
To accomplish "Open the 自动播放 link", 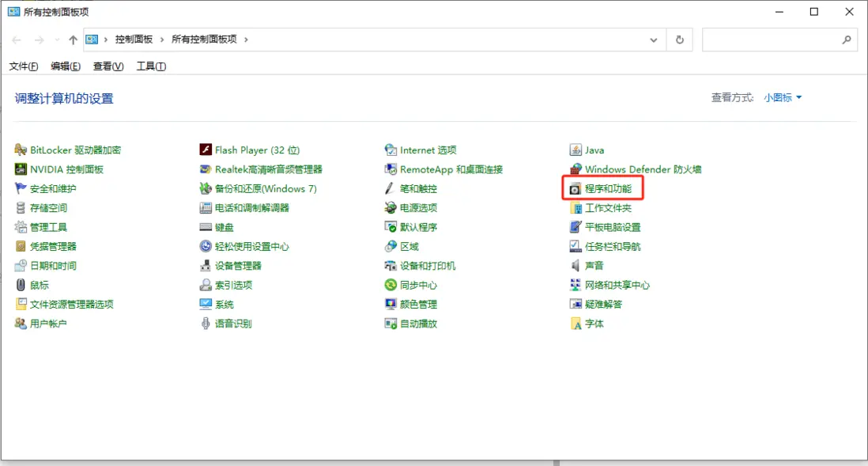I will [x=418, y=324].
